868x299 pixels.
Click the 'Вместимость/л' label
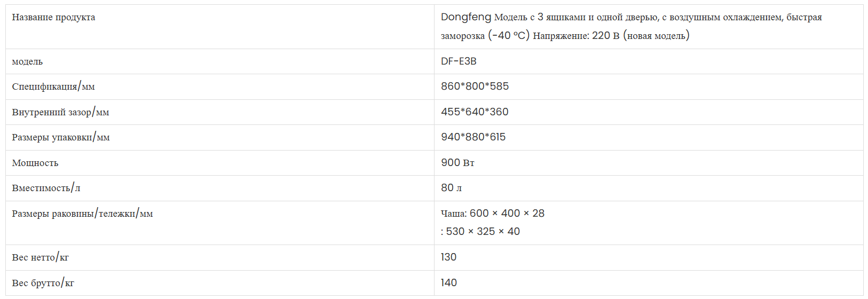pyautogui.click(x=46, y=188)
